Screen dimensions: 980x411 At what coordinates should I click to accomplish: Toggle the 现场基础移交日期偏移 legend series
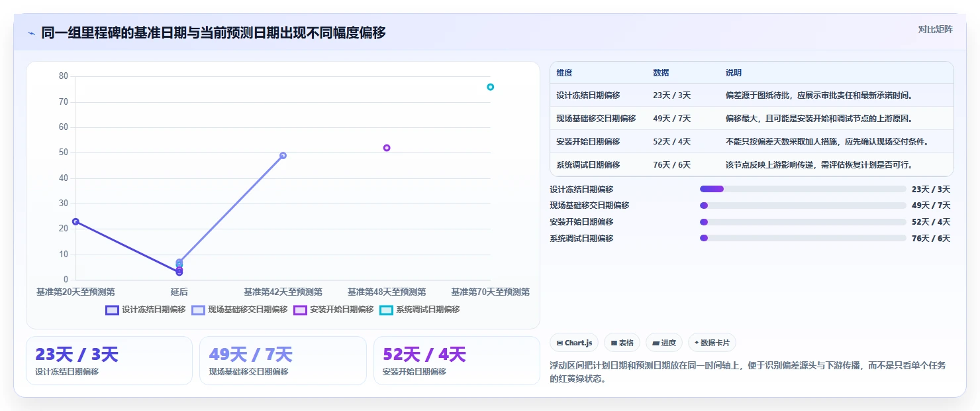tap(240, 310)
